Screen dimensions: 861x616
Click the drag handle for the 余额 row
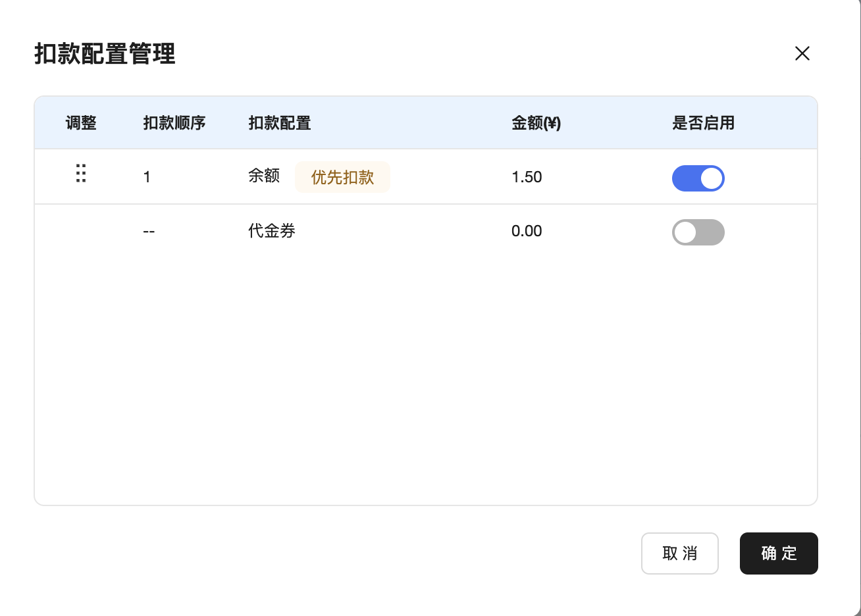click(81, 173)
